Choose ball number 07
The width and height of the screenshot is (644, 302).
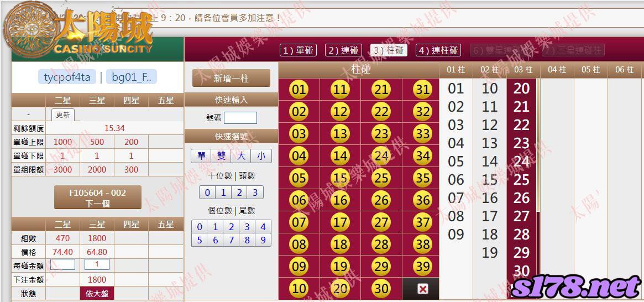click(x=299, y=222)
